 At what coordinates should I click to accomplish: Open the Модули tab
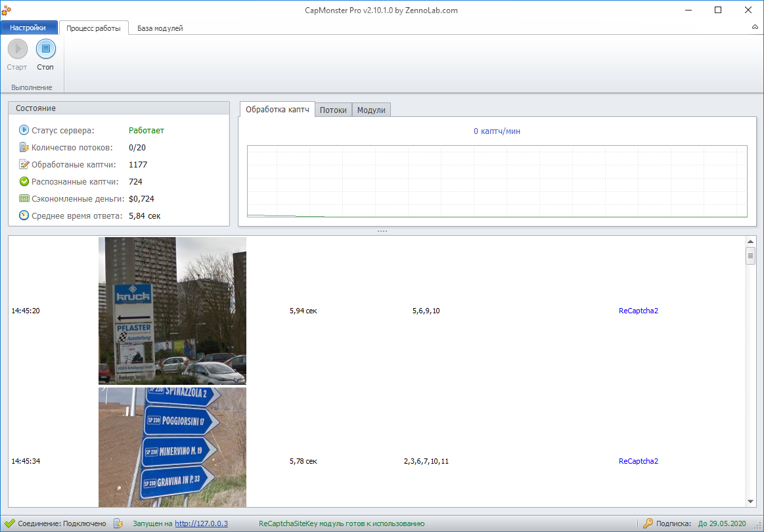(x=371, y=110)
